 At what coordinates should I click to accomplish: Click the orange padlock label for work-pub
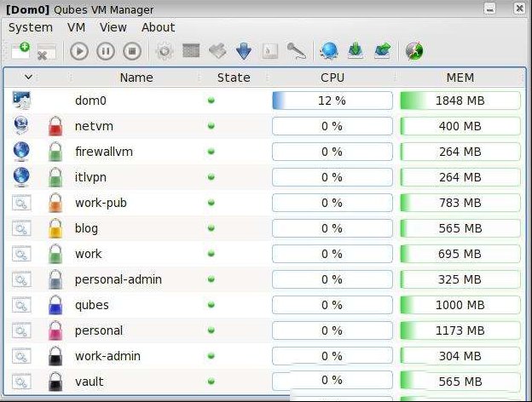(55, 203)
